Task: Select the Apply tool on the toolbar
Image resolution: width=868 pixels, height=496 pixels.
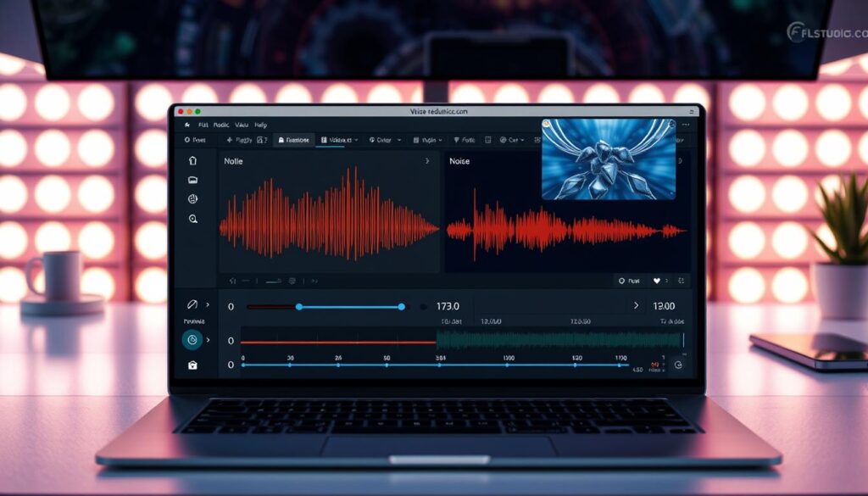Action: pos(242,140)
